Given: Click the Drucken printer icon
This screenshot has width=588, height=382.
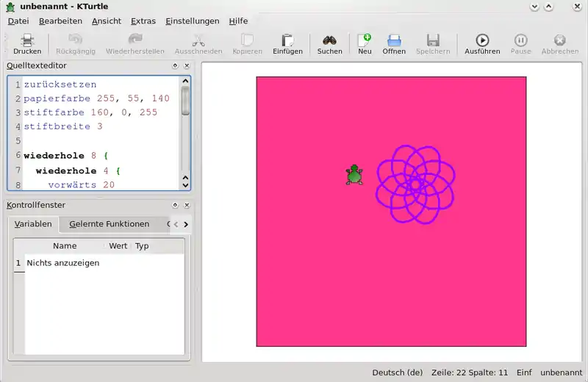Looking at the screenshot, I should [27, 40].
